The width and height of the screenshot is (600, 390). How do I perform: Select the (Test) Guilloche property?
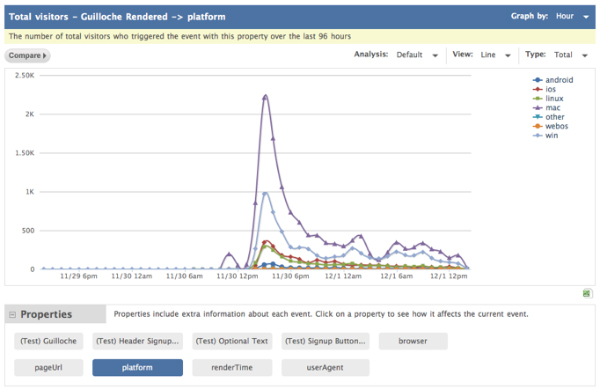49,341
